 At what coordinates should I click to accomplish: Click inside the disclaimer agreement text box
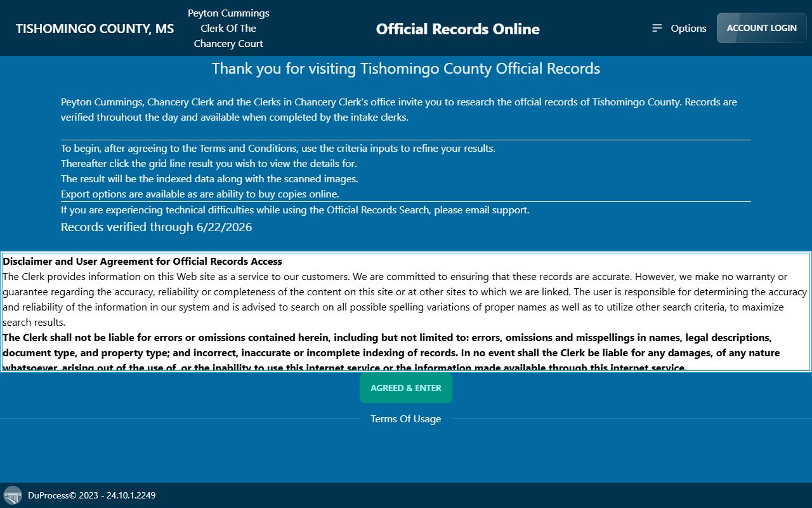(x=406, y=312)
